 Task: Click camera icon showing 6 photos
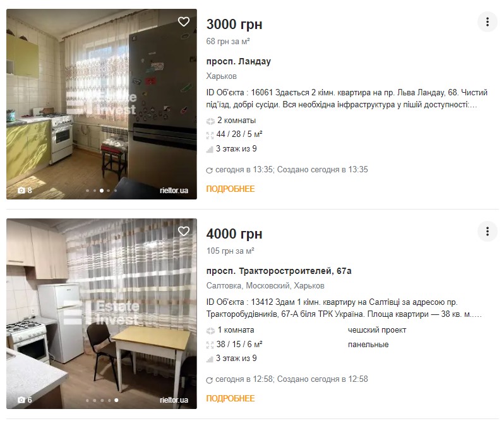[21, 400]
